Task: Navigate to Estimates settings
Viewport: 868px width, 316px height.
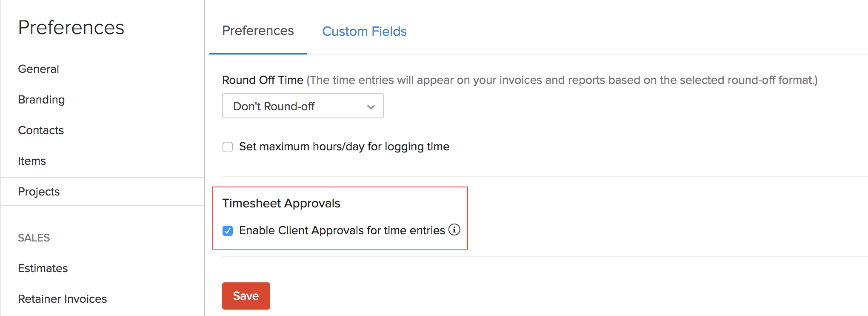Action: click(43, 268)
